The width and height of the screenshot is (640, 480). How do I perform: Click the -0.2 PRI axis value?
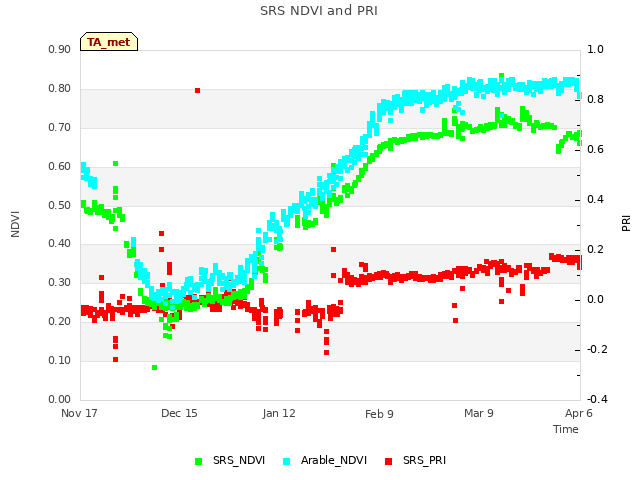coord(597,350)
